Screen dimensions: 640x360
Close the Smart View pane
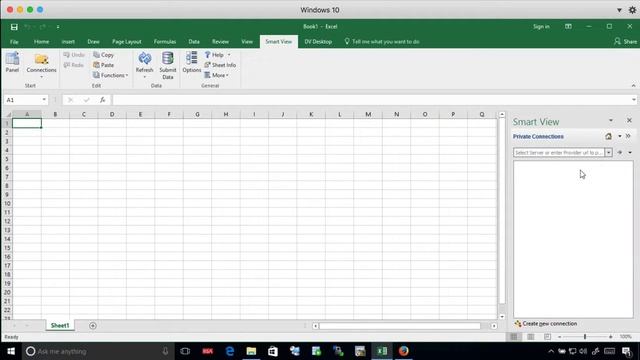[x=629, y=120]
